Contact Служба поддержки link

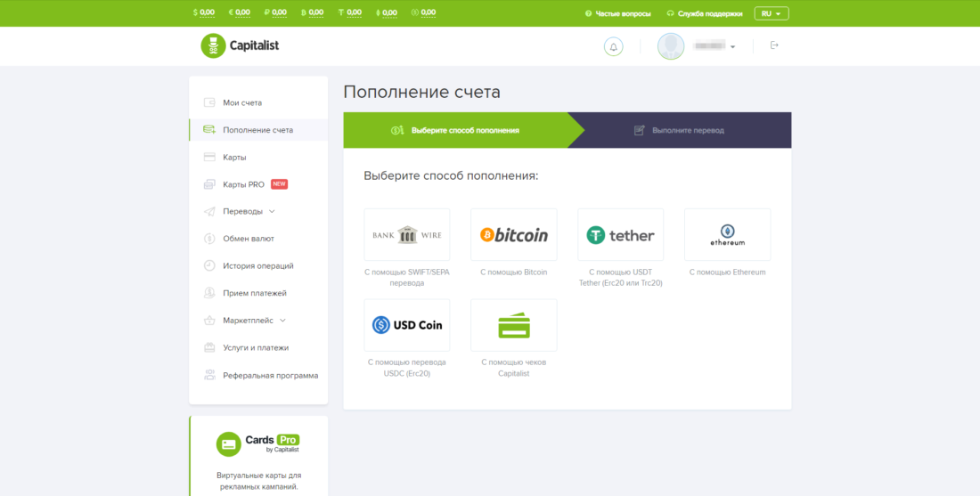704,13
